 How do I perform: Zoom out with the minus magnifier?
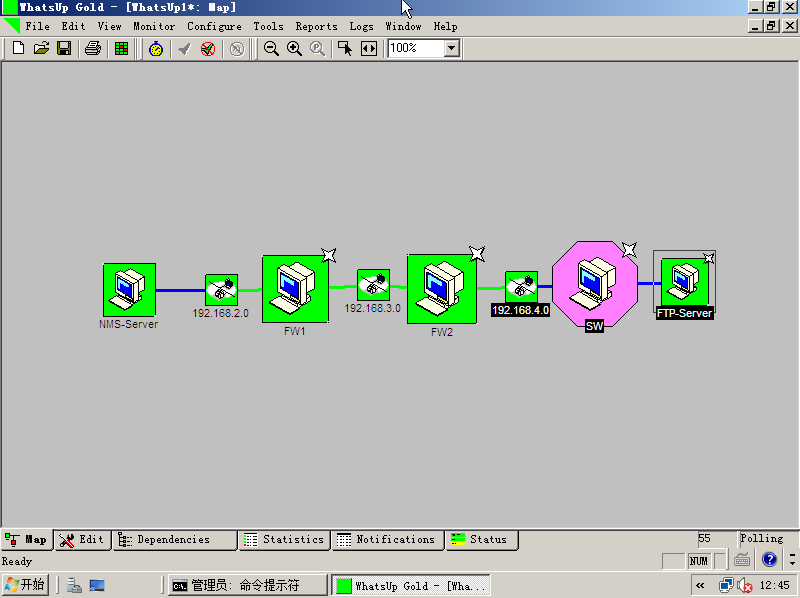271,48
